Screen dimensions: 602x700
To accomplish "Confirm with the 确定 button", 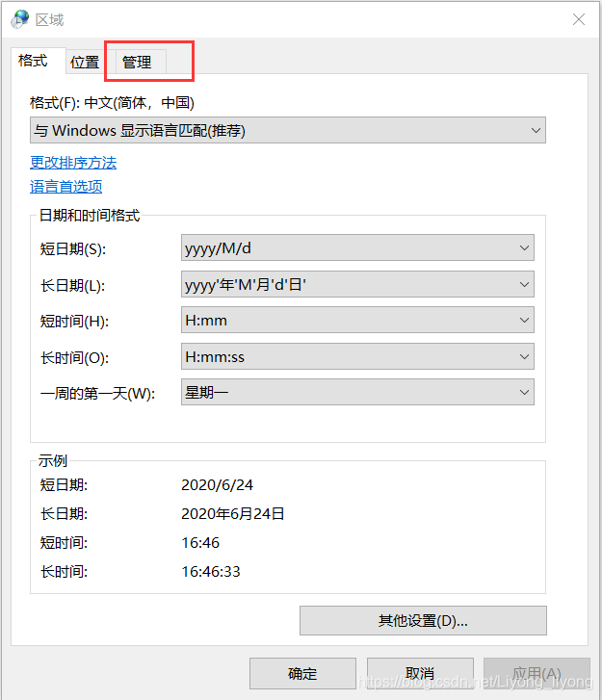I will (x=302, y=673).
